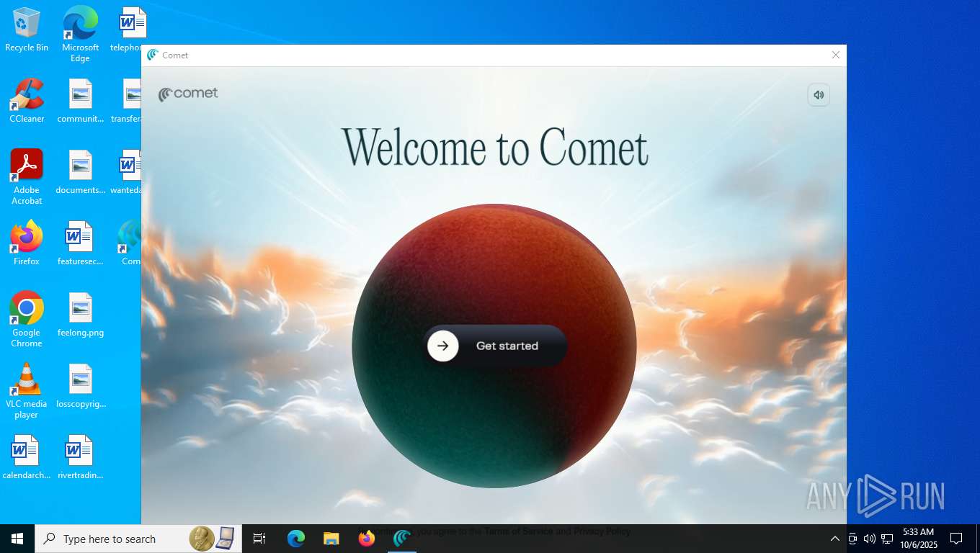The image size is (980, 553).
Task: Open the Meet Now tray icon
Action: [x=852, y=539]
